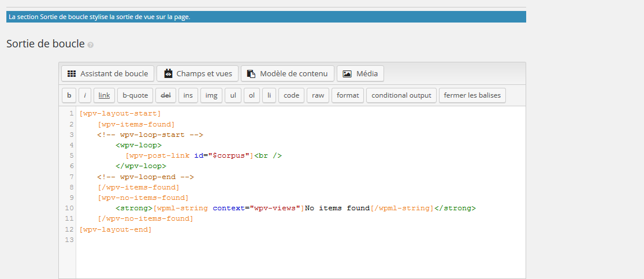Image resolution: width=644 pixels, height=279 pixels.
Task: Insert ordered list with ol button
Action: 252,95
